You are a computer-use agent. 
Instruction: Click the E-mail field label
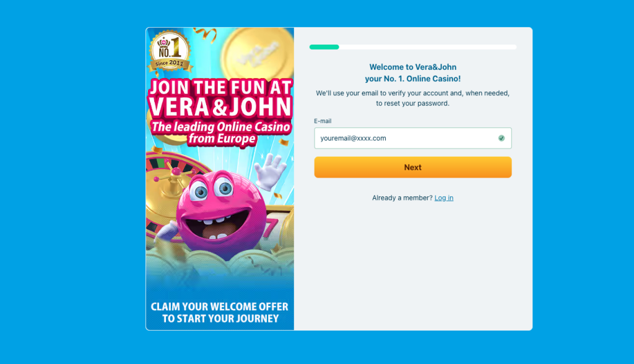click(x=323, y=121)
